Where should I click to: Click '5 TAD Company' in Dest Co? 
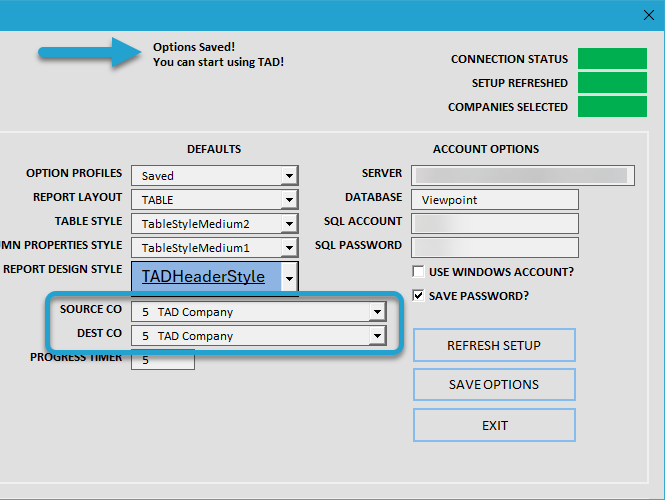[187, 336]
